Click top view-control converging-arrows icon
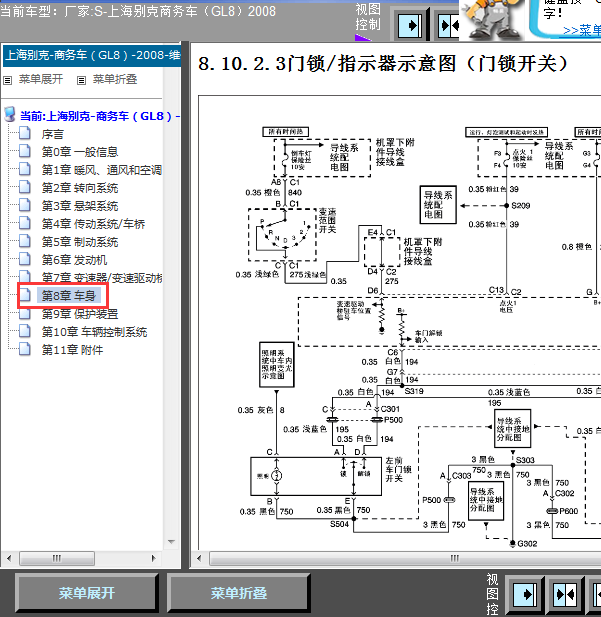Image resolution: width=601 pixels, height=617 pixels. coord(448,26)
